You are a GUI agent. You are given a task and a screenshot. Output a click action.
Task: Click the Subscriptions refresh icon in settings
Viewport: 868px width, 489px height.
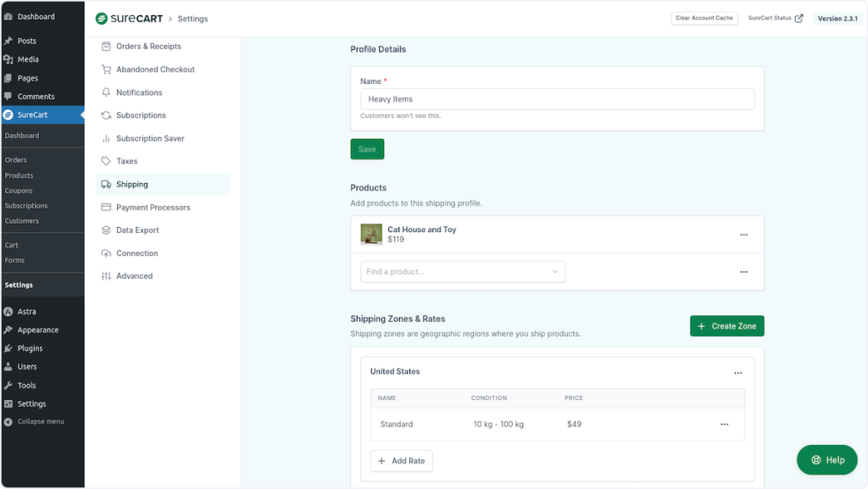(106, 115)
